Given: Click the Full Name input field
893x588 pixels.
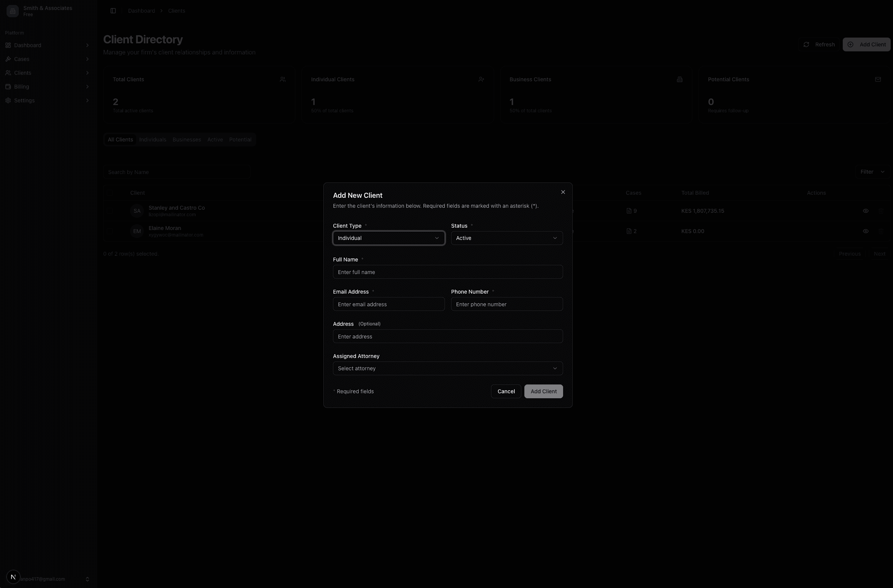Looking at the screenshot, I should pyautogui.click(x=448, y=272).
